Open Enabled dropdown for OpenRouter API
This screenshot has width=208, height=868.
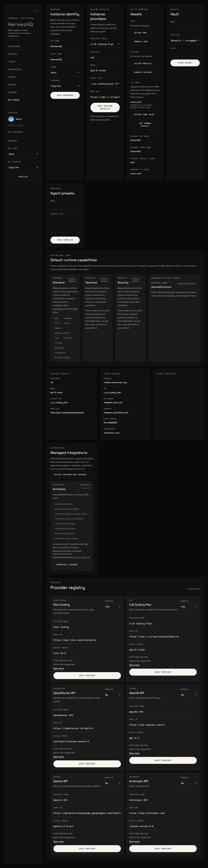[x=113, y=695]
